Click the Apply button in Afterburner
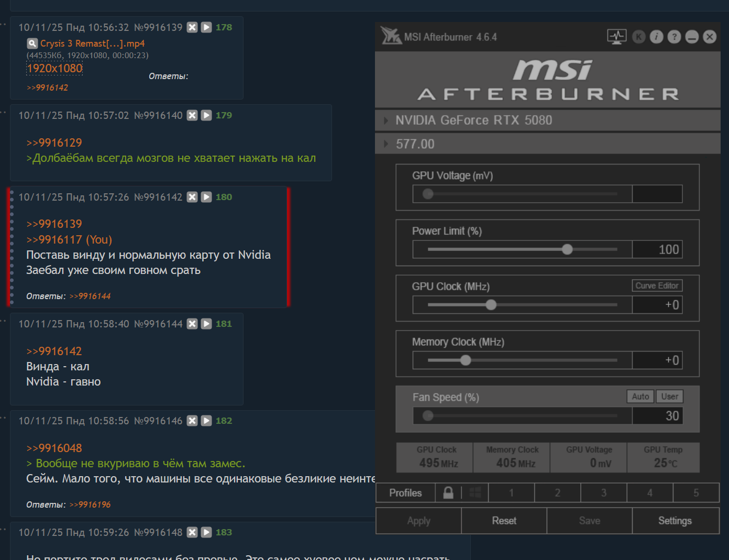 coord(419,521)
